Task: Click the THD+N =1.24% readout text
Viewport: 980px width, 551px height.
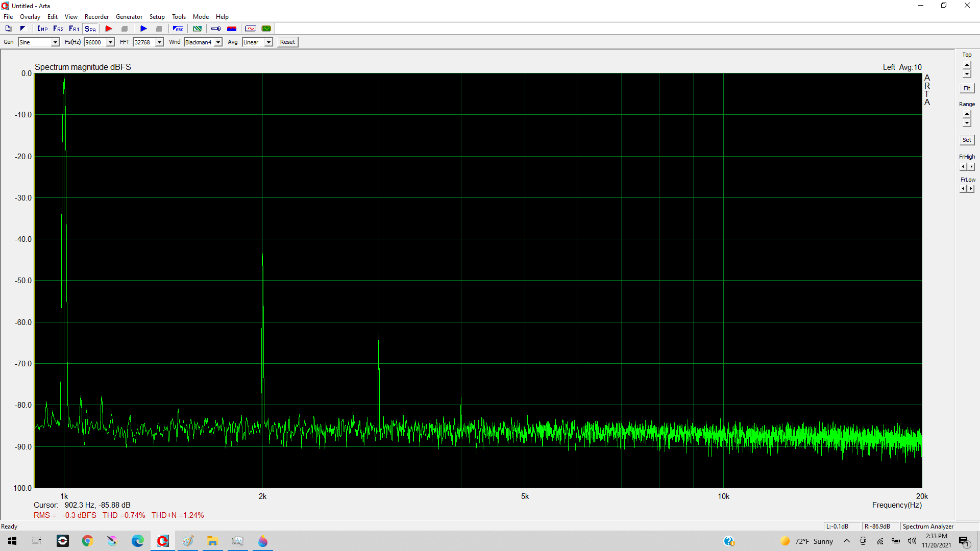Action: click(x=178, y=515)
